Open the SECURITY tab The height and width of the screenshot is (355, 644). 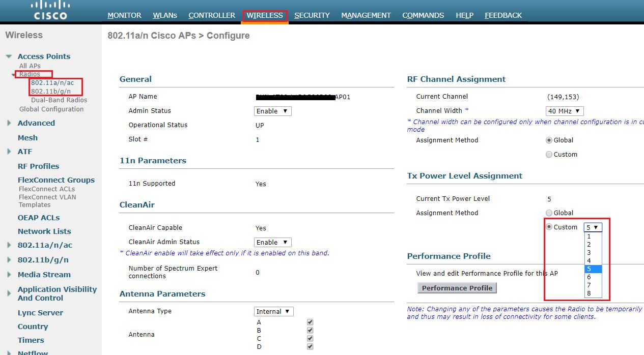[x=312, y=15]
